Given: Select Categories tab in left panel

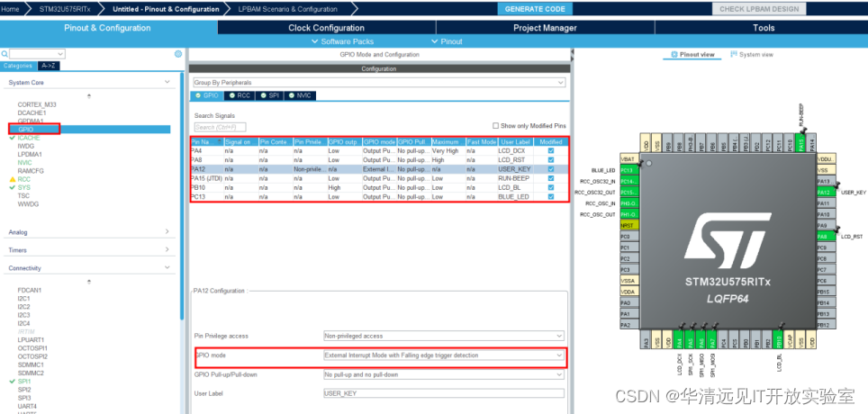Looking at the screenshot, I should tap(17, 66).
